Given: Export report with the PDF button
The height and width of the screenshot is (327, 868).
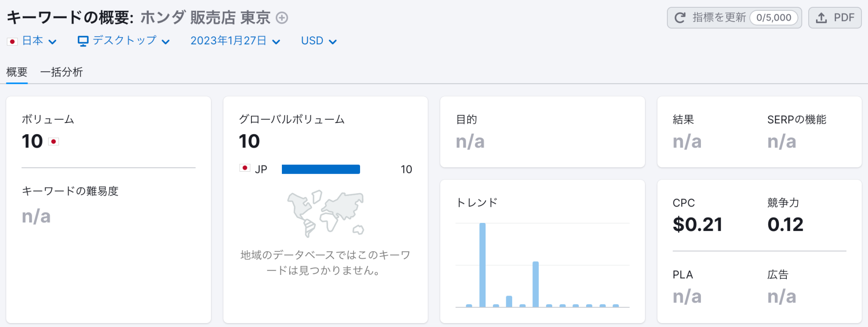Looking at the screenshot, I should (x=834, y=18).
